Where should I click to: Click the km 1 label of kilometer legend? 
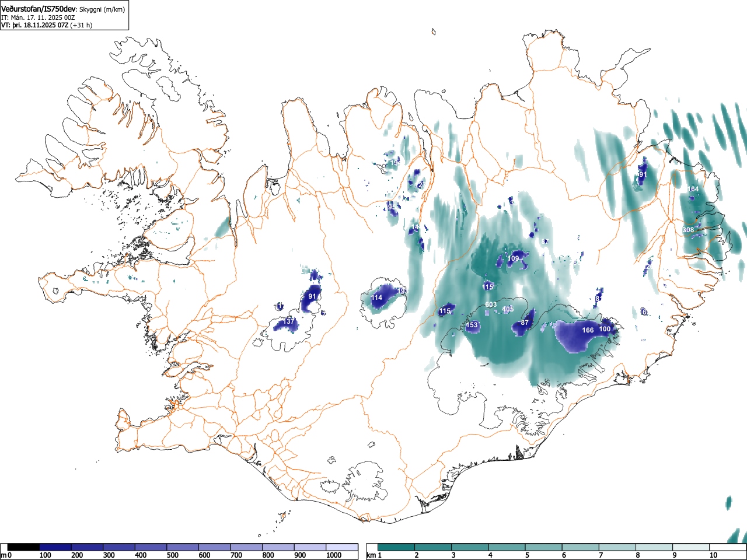[374, 555]
